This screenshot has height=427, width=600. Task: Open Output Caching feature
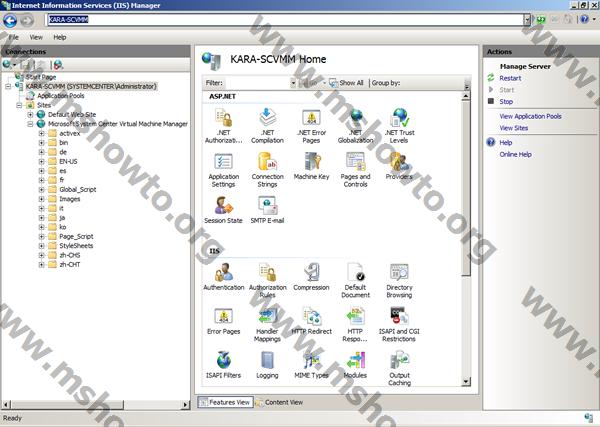click(399, 368)
